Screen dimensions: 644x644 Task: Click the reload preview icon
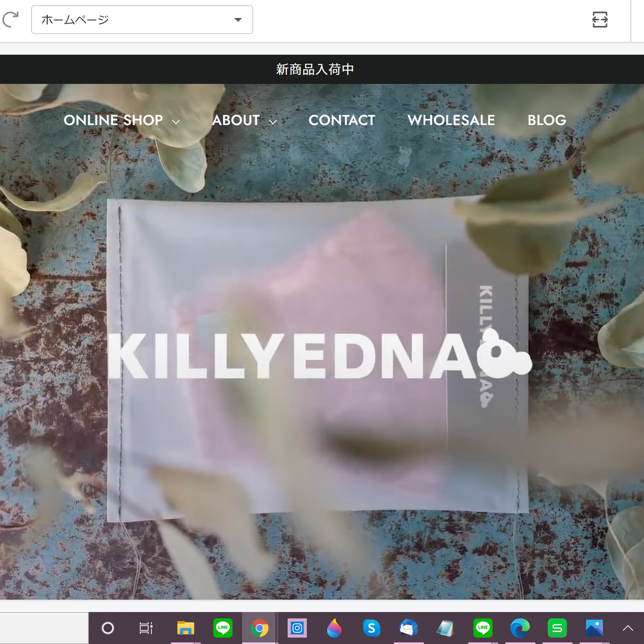pos(11,18)
